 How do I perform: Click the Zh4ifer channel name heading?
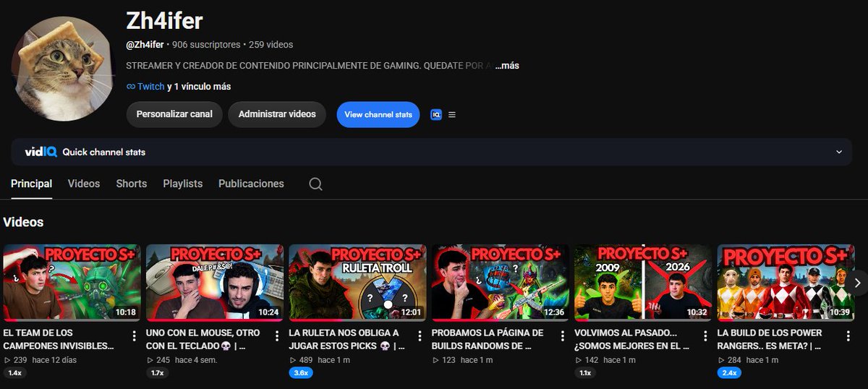click(x=164, y=22)
